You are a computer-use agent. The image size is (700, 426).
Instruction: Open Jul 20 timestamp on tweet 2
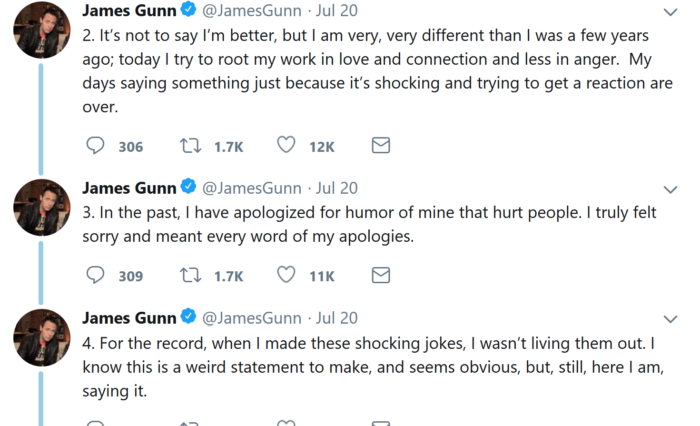tap(337, 10)
